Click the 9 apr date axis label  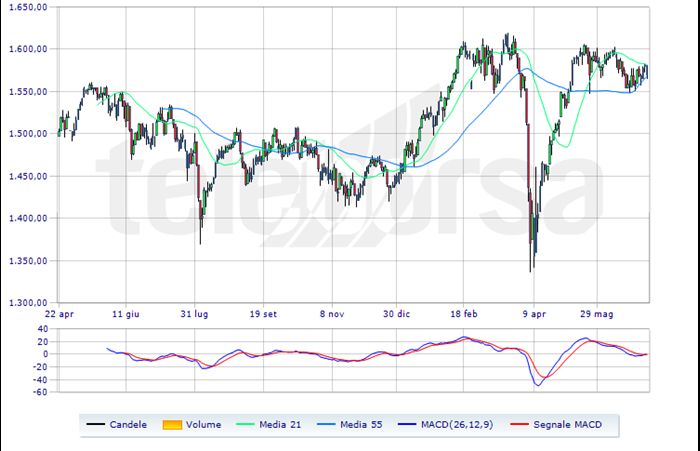pos(534,314)
